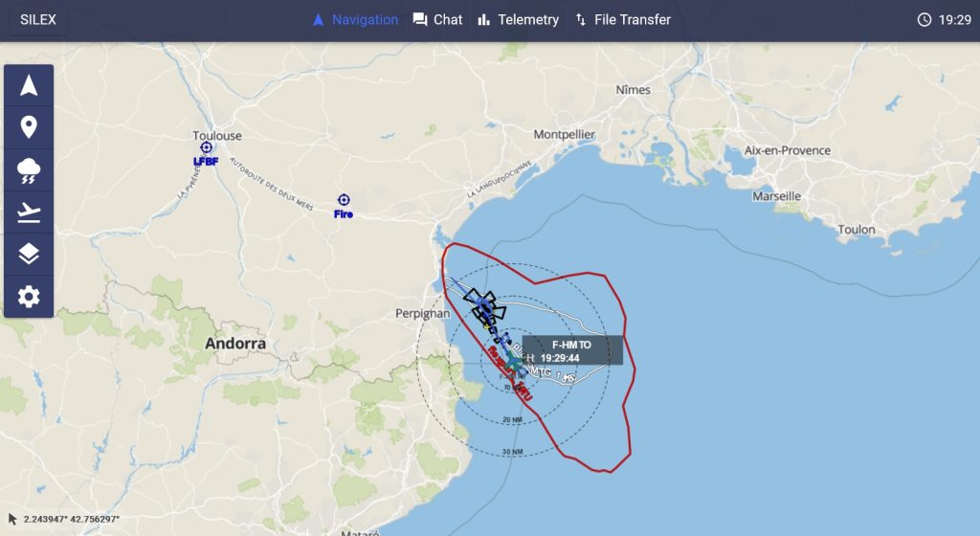Switch to the File Transfer tab
This screenshot has width=980, height=536.
[622, 20]
